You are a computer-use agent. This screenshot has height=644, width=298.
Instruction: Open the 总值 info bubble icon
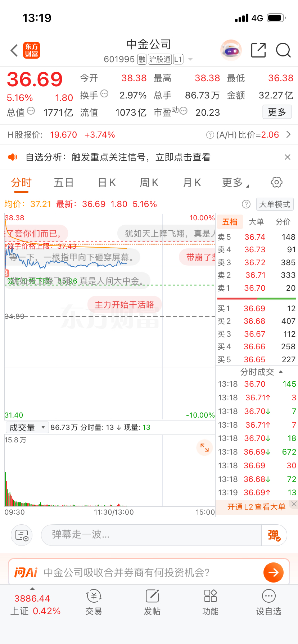(x=31, y=111)
